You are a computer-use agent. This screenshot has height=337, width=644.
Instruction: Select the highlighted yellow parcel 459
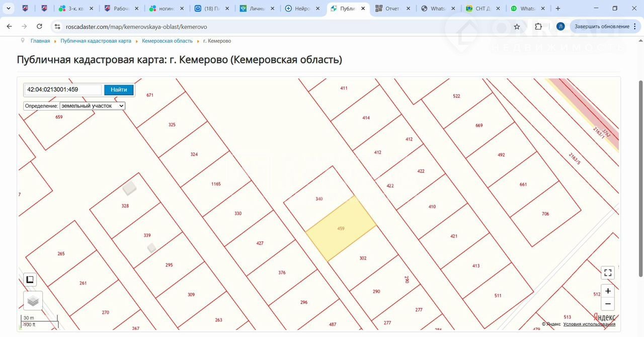pyautogui.click(x=341, y=229)
